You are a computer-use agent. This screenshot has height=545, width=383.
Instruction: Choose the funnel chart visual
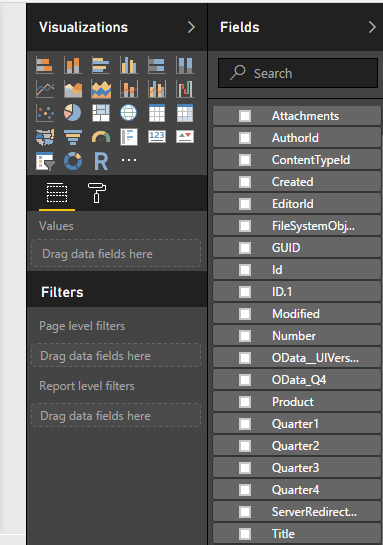pyautogui.click(x=73, y=137)
